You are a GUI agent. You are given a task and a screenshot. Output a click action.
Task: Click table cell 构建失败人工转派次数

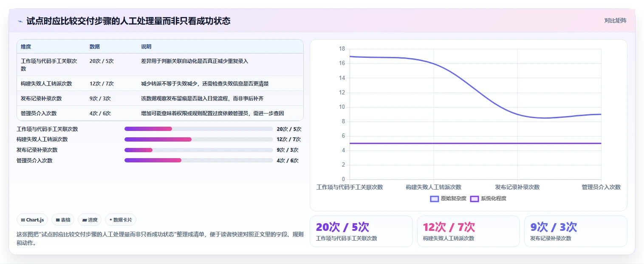pos(46,84)
